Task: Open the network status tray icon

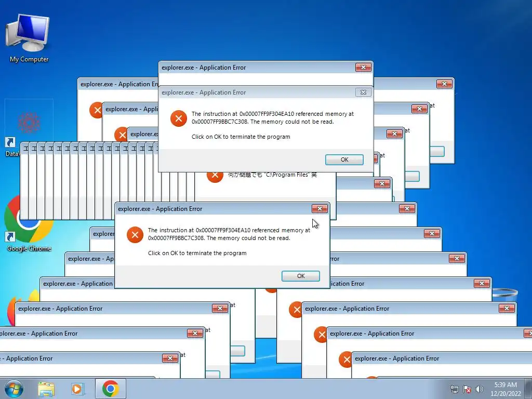Action: click(454, 389)
